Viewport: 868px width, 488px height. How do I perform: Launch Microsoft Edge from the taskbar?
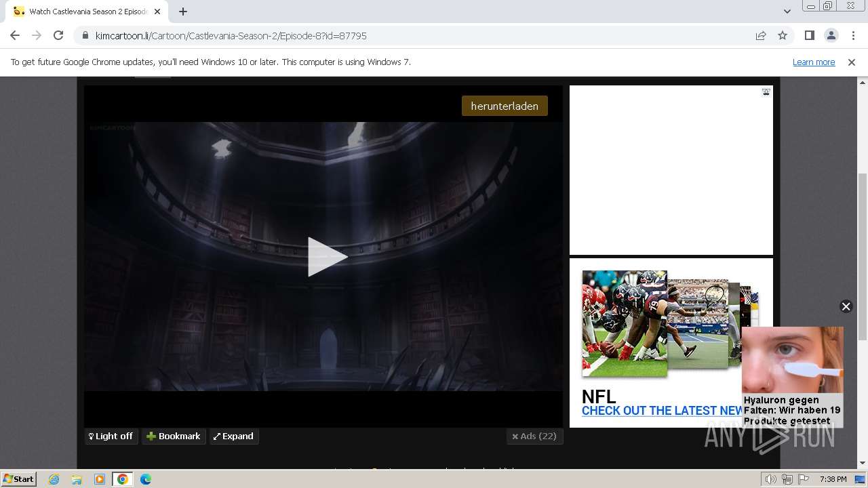(146, 479)
